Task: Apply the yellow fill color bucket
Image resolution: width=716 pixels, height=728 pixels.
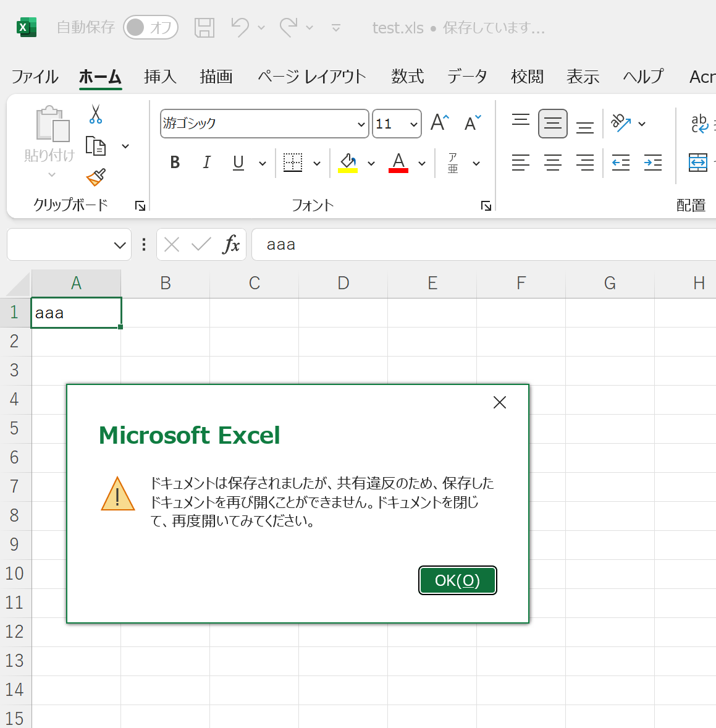Action: tap(348, 163)
